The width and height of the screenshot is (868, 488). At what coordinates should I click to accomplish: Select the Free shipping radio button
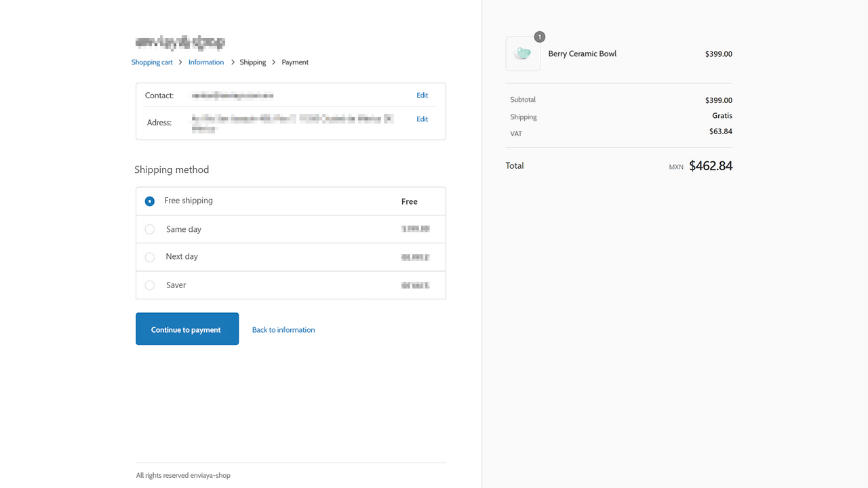click(149, 201)
